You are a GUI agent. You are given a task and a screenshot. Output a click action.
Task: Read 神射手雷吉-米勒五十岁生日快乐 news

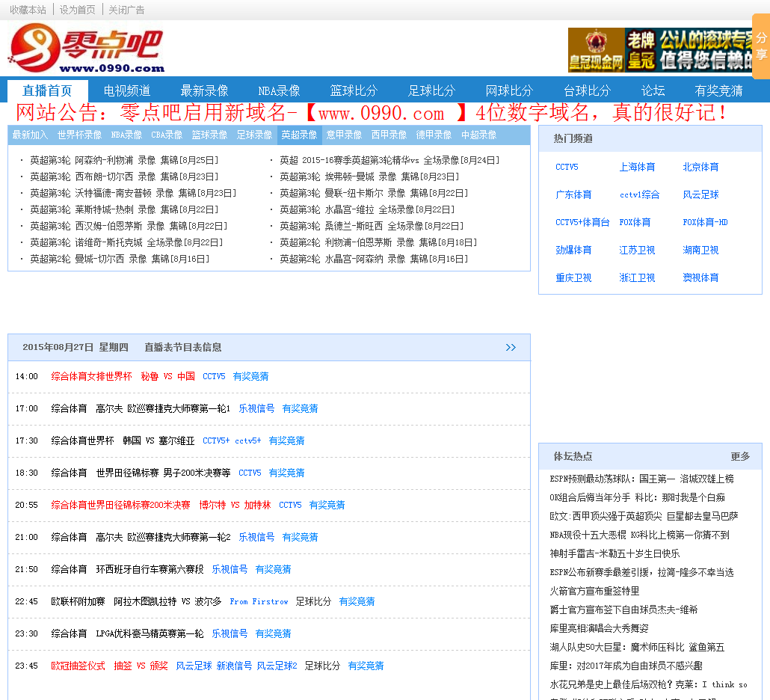(x=615, y=554)
